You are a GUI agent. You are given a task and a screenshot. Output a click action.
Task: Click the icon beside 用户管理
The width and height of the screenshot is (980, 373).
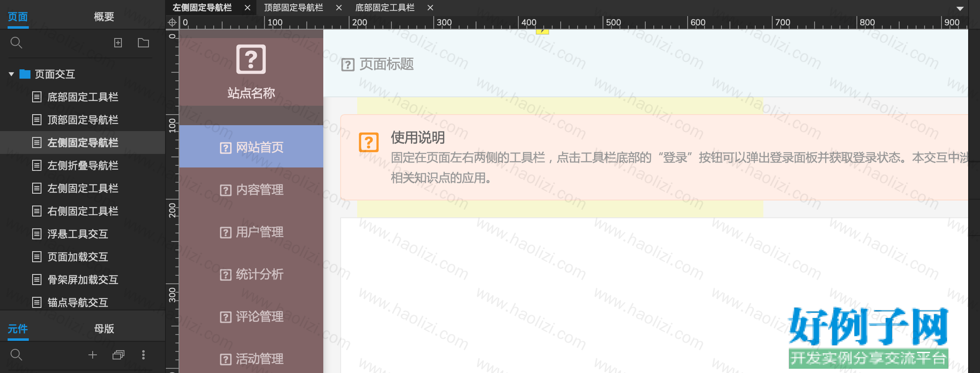click(226, 233)
